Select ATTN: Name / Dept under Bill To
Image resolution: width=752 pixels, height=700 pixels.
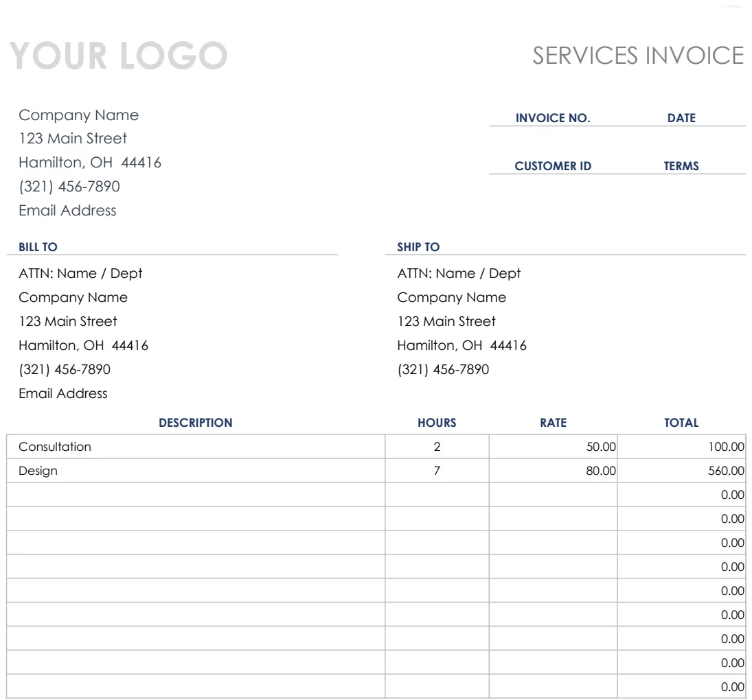point(80,273)
